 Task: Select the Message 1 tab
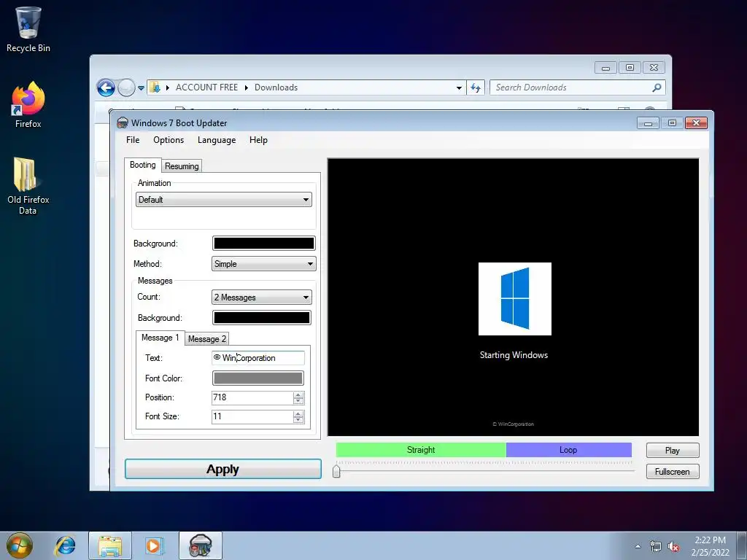pyautogui.click(x=160, y=338)
